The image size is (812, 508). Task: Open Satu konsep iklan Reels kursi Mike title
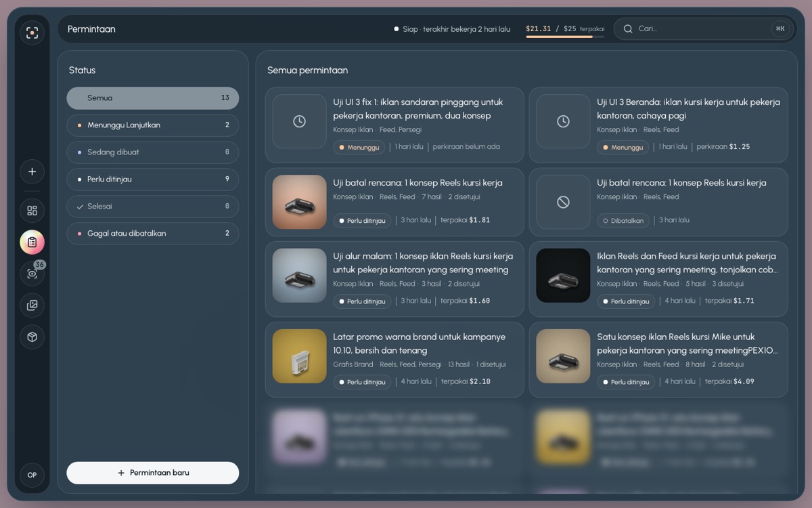[x=687, y=343]
